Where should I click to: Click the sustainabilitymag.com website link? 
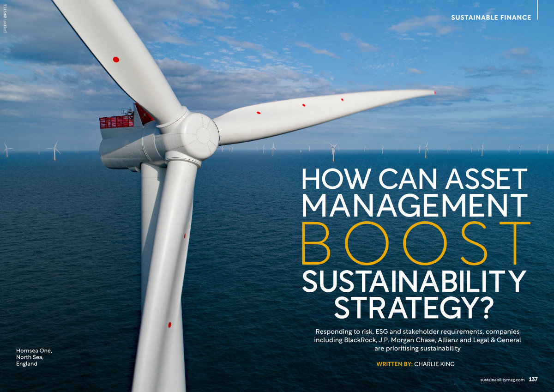[502, 380]
